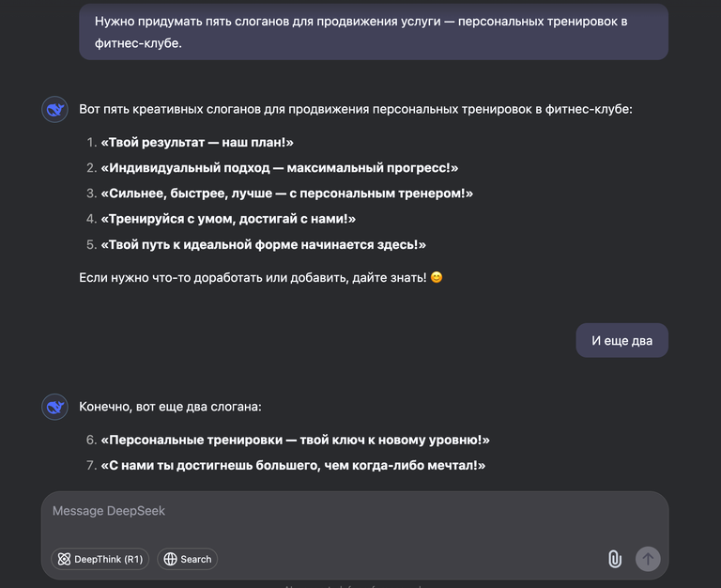Click slogan «Твой результат — наш план!»

click(x=197, y=143)
